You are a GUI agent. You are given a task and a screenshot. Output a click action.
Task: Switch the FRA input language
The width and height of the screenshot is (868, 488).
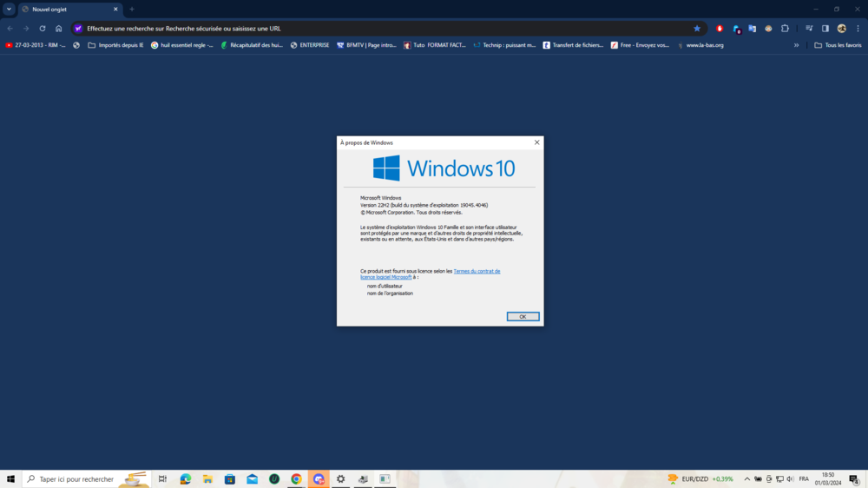coord(804,478)
